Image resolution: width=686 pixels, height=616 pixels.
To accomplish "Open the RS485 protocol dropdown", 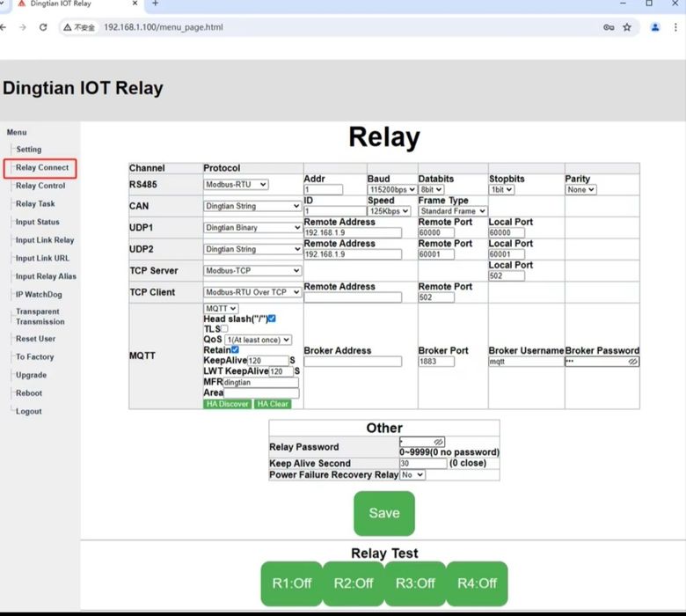I will (236, 185).
